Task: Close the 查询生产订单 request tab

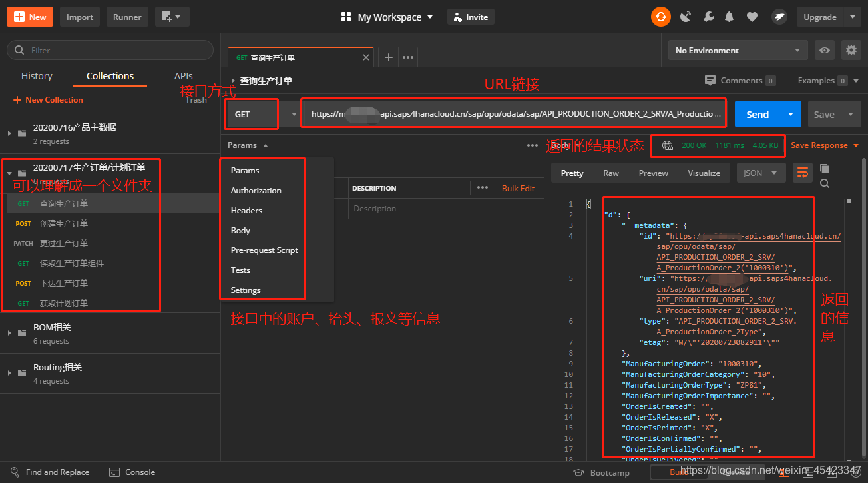Action: [x=365, y=57]
